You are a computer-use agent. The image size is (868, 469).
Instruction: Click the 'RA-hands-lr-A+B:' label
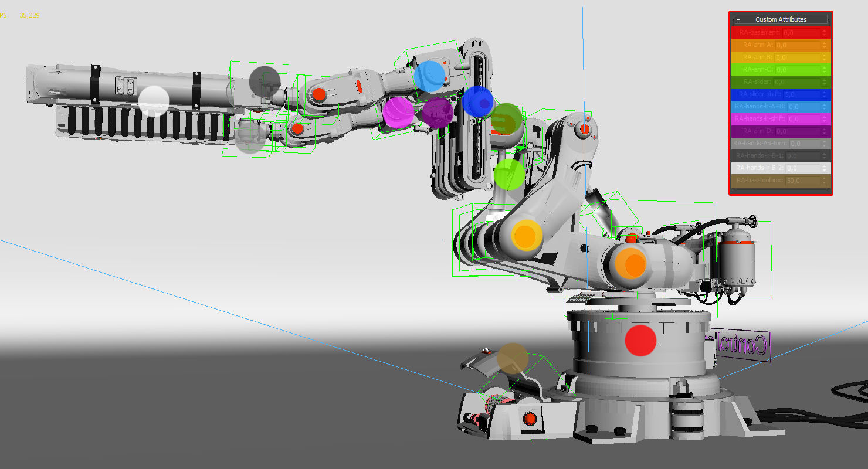(x=760, y=107)
